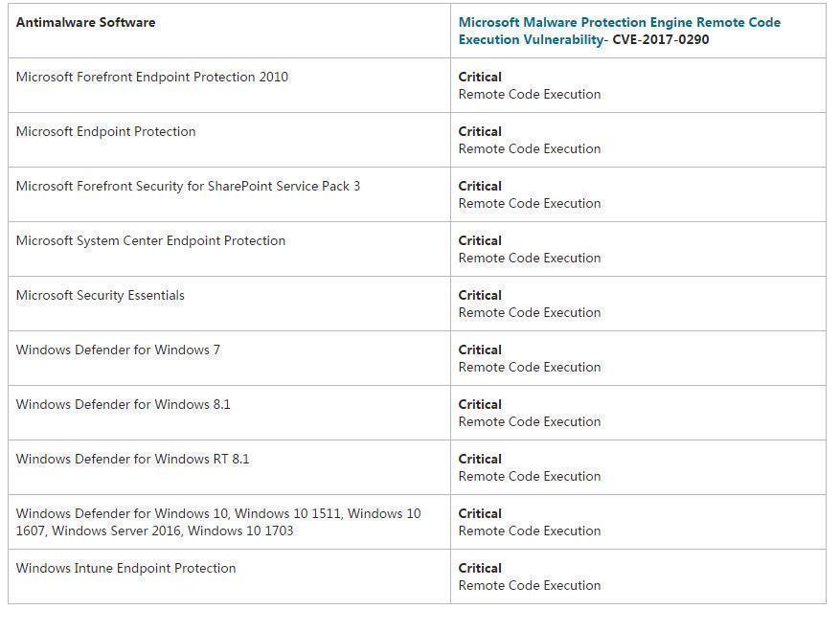The width and height of the screenshot is (840, 632).
Task: Click "Critical" in the Microsoft Security Essentials row
Action: 480,296
